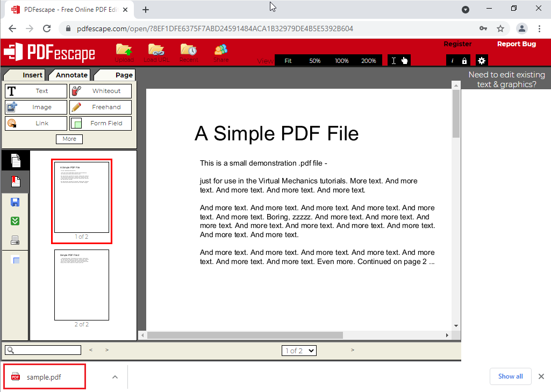Select page 2 thumbnail
Viewport: 551px width, 392px height.
(81, 285)
